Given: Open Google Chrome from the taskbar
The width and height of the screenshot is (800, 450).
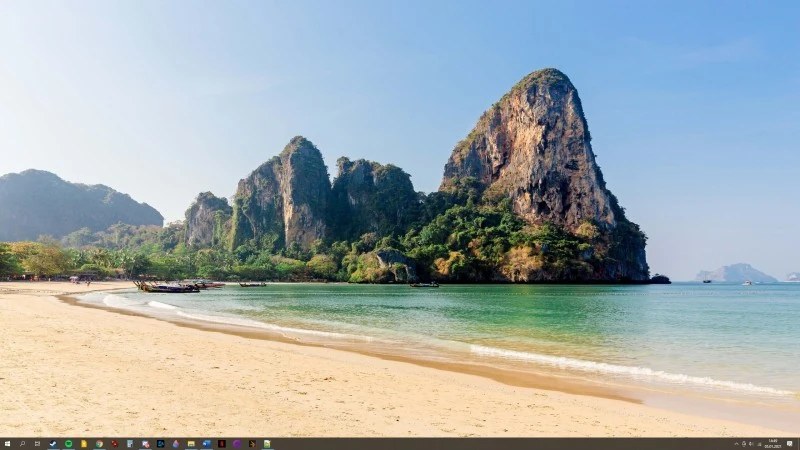Looking at the screenshot, I should 99,443.
